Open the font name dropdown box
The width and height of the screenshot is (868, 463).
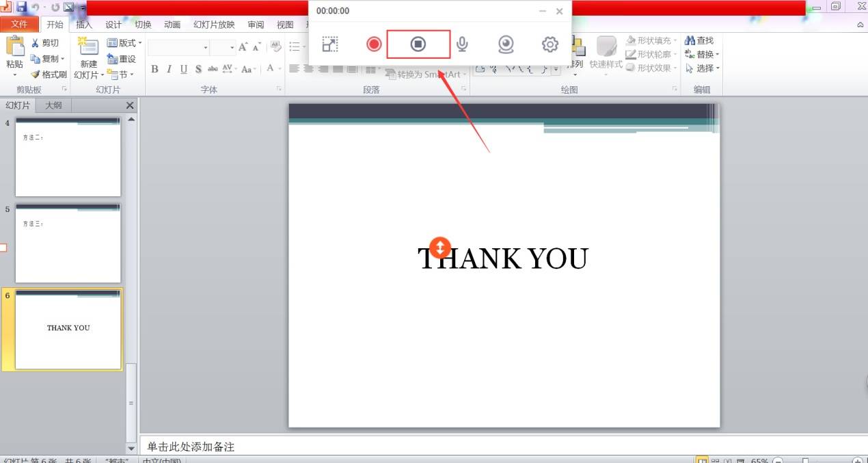point(178,47)
